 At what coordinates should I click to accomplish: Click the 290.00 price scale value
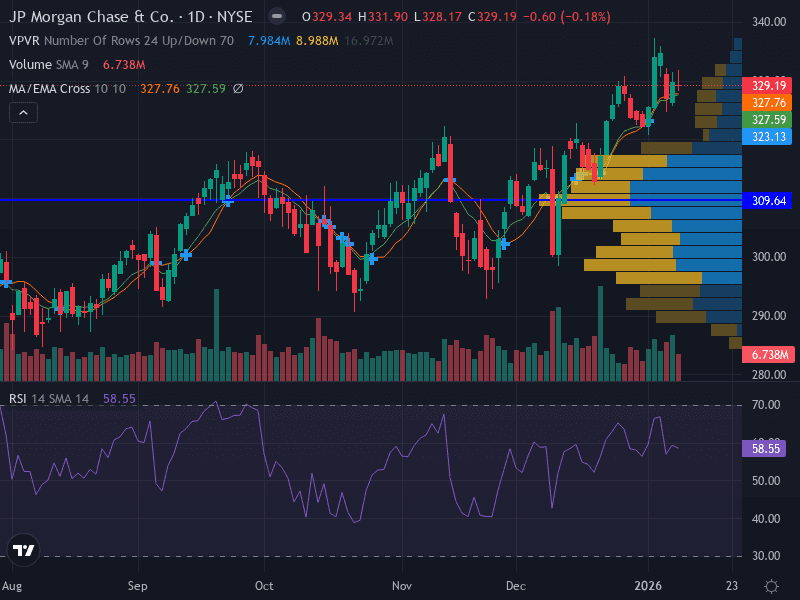click(x=769, y=316)
